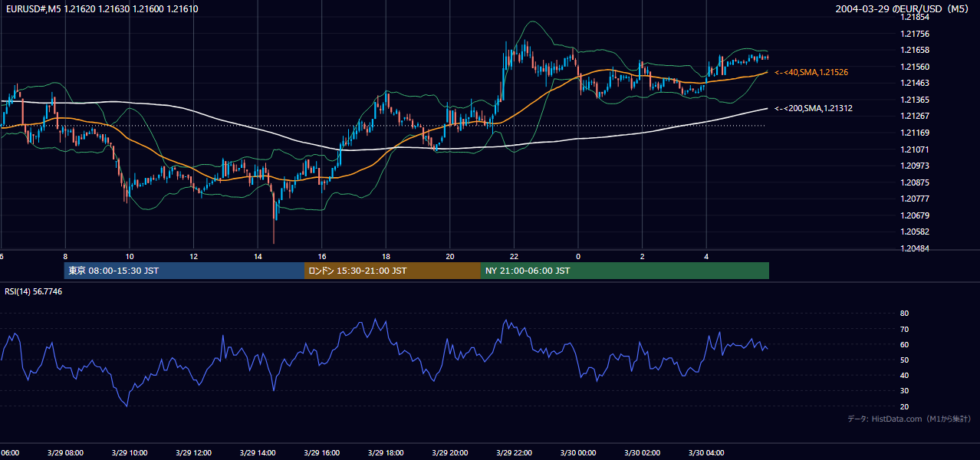The width and height of the screenshot is (980, 460).
Task: Click hour tick 16 under the price chart
Action: click(322, 257)
